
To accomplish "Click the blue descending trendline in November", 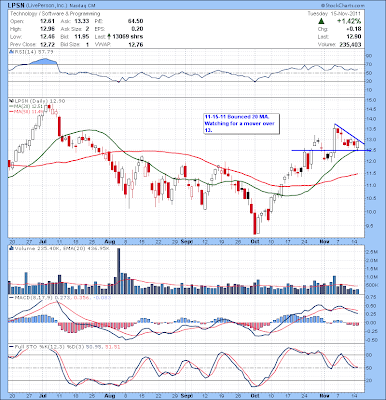I will [349, 134].
